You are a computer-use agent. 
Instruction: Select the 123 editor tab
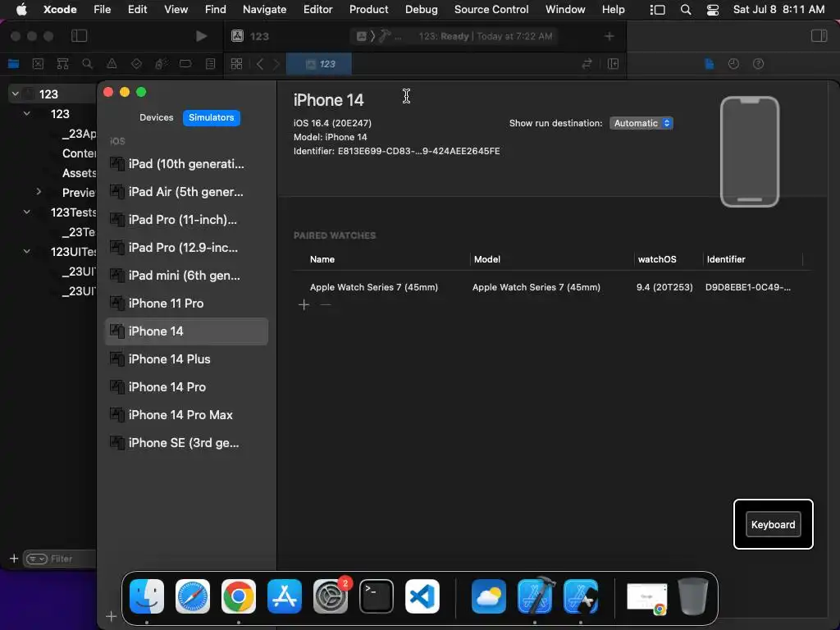click(x=319, y=64)
